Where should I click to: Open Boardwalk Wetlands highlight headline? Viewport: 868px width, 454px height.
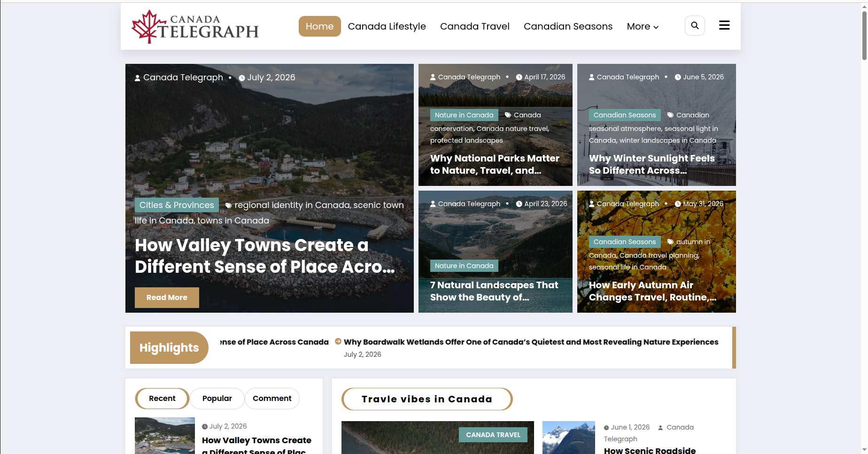tap(531, 342)
